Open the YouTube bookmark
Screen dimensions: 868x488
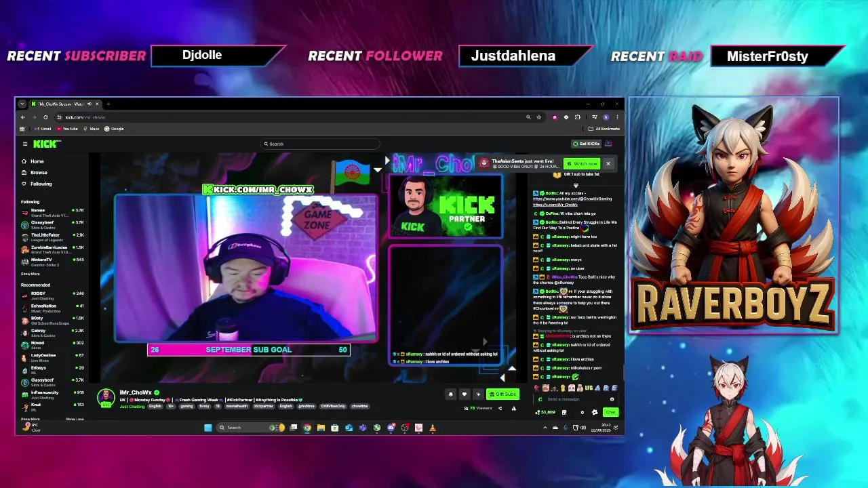click(67, 129)
